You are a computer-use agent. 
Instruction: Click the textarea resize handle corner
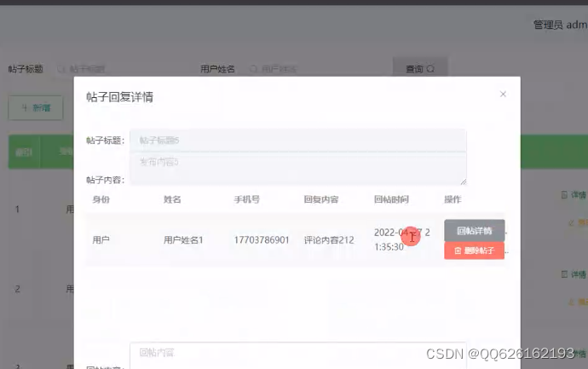464,182
